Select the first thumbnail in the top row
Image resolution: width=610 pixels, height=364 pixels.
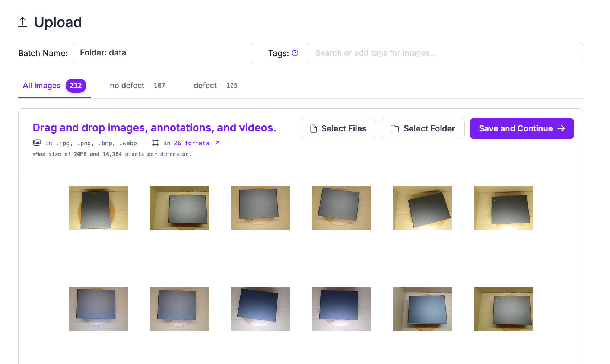98,208
